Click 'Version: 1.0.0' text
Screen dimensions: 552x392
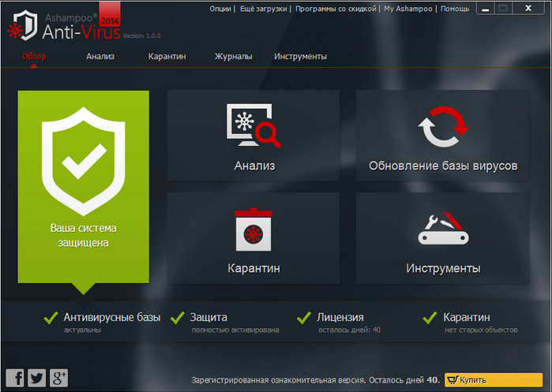[x=141, y=35]
